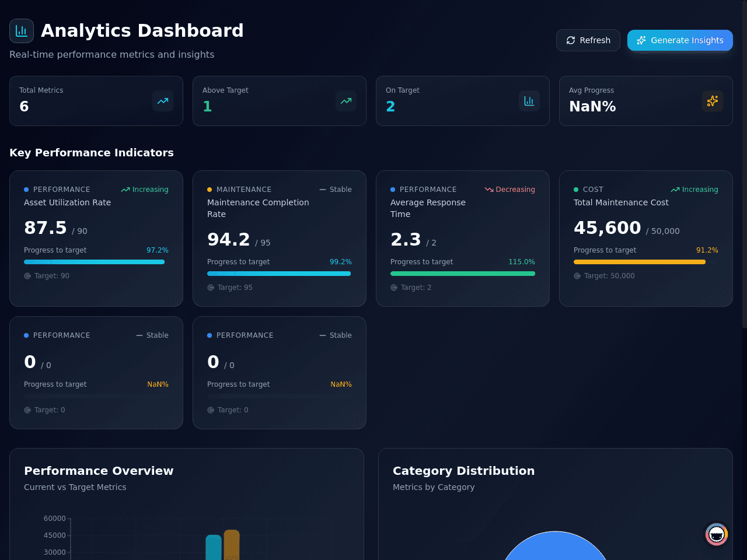747x560 pixels.
Task: Click the COST category label
Action: tap(593, 190)
